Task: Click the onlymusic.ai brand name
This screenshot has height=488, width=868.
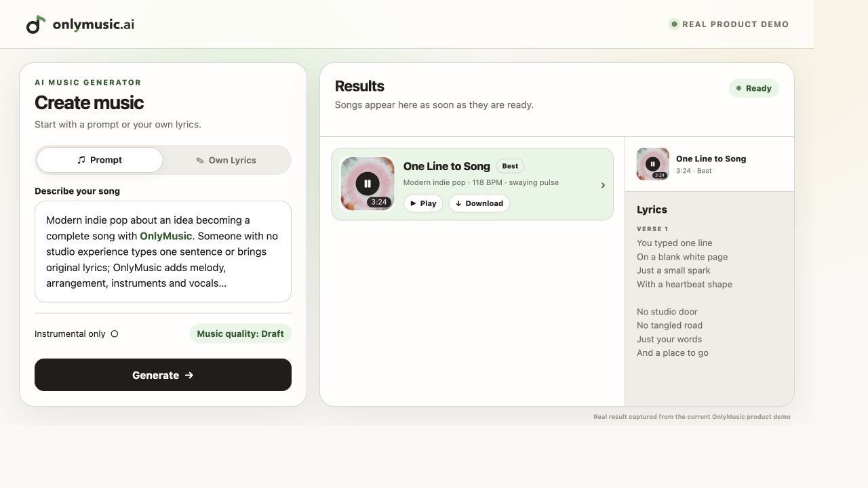Action: click(94, 24)
